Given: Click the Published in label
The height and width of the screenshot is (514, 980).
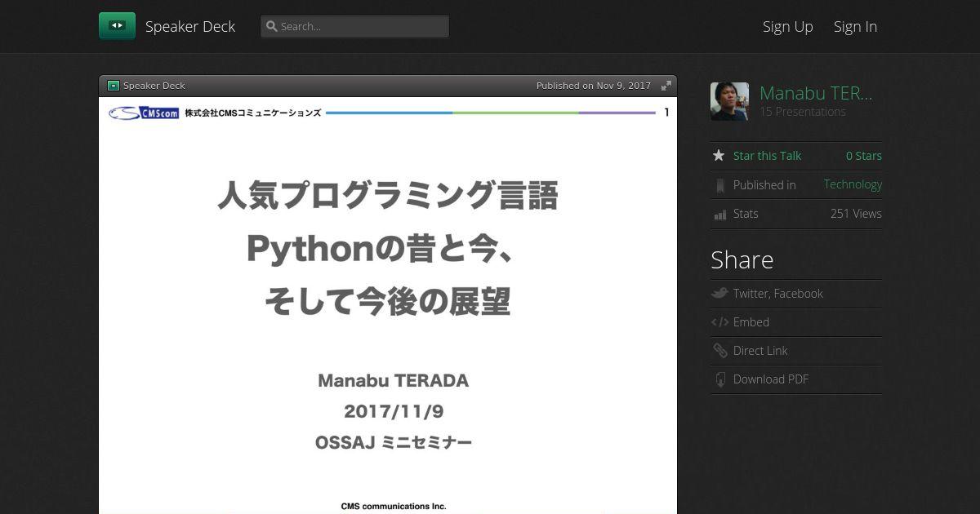Looking at the screenshot, I should click(764, 185).
